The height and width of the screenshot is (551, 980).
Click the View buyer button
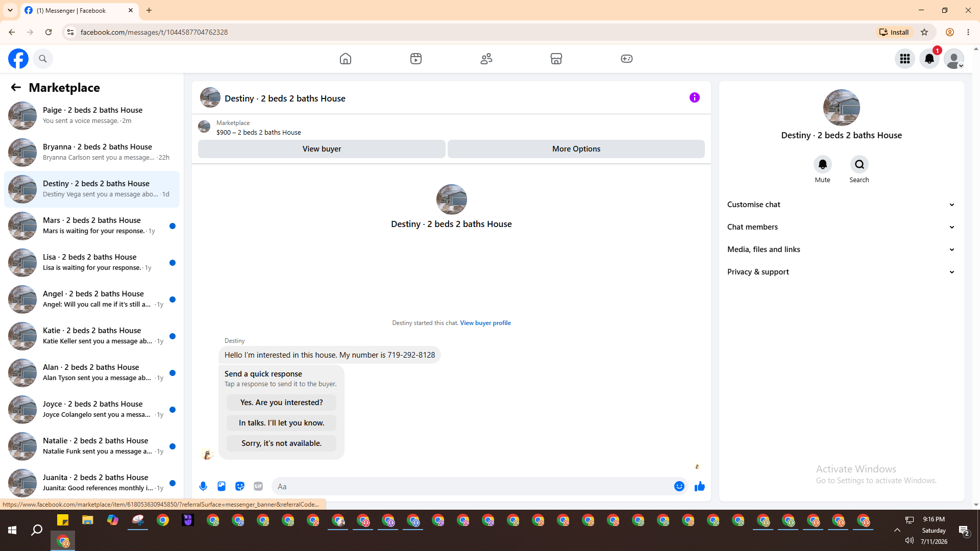coord(322,149)
